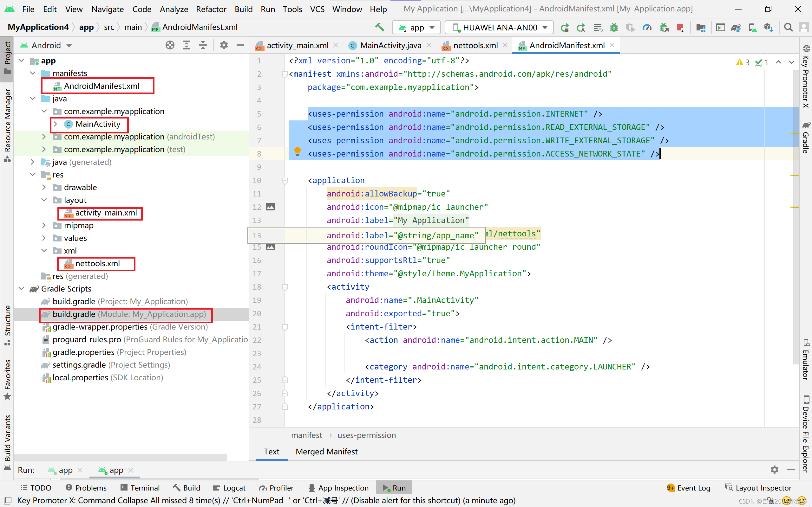Click the red Stop button icon
Image resolution: width=812 pixels, height=507 pixels.
tap(680, 28)
